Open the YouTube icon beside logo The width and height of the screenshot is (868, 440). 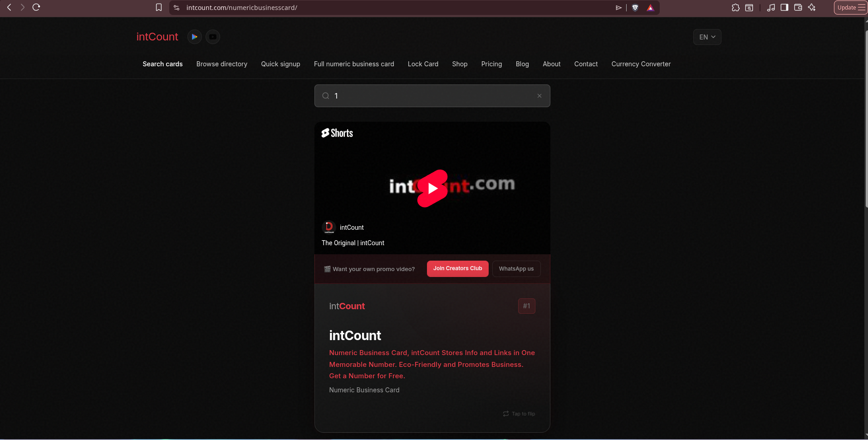tap(213, 37)
